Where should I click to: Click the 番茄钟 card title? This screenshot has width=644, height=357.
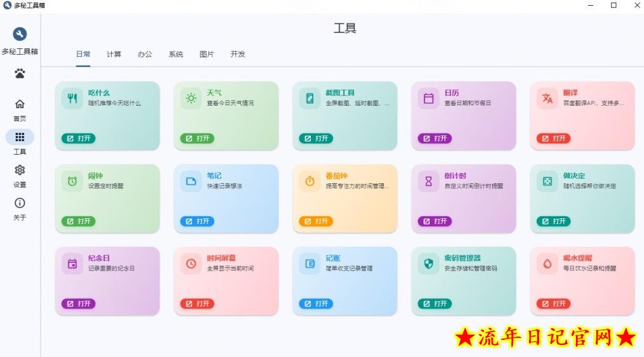337,176
